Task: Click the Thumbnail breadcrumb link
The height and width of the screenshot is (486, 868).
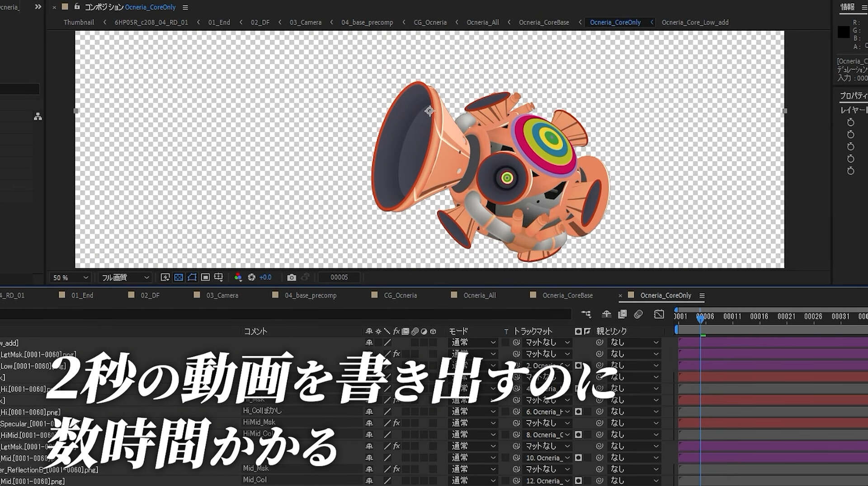Action: pyautogui.click(x=79, y=22)
